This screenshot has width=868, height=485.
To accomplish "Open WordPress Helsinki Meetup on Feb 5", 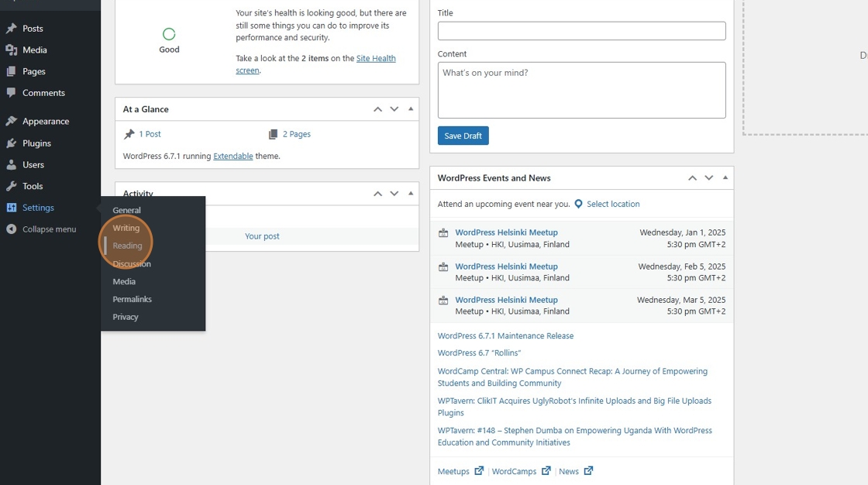I will point(507,267).
